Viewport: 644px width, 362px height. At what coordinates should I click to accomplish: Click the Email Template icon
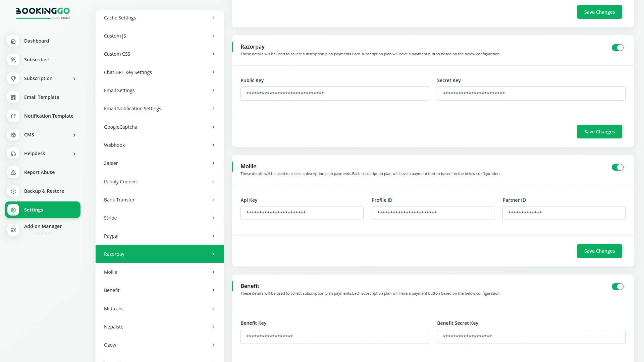click(13, 97)
